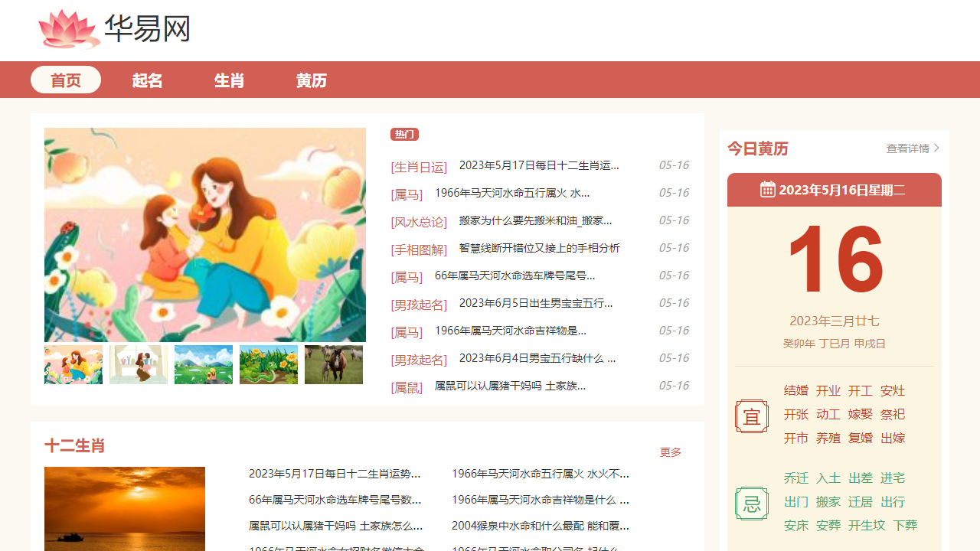Open the 更多 expander in 十二生肖 section
The image size is (980, 551).
[670, 452]
